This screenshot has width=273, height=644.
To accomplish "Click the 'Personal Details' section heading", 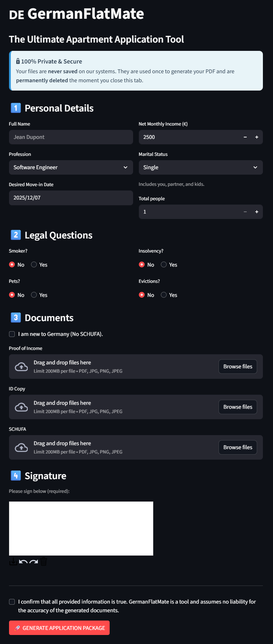I will tap(59, 108).
